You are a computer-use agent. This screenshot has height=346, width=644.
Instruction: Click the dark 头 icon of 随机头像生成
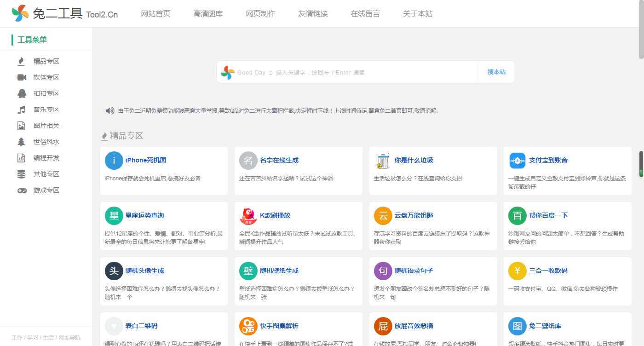[114, 271]
